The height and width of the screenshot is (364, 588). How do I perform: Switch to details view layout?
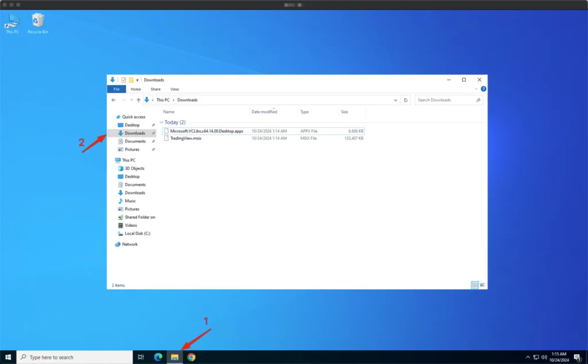tap(475, 285)
